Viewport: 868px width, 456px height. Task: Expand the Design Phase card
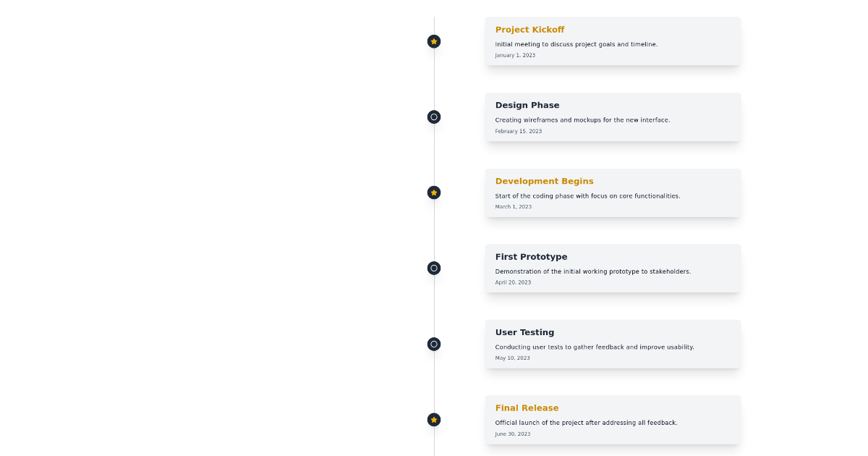(x=613, y=117)
